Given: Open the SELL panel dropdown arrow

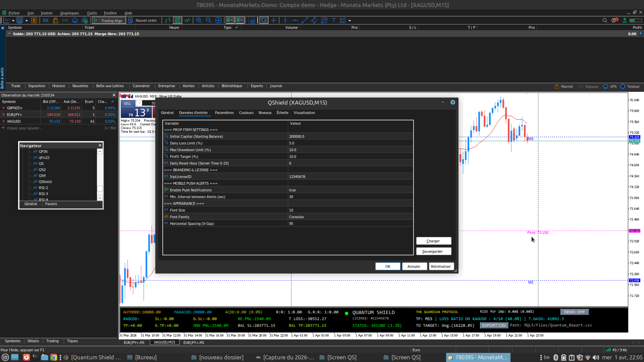Looking at the screenshot, I should [139, 103].
